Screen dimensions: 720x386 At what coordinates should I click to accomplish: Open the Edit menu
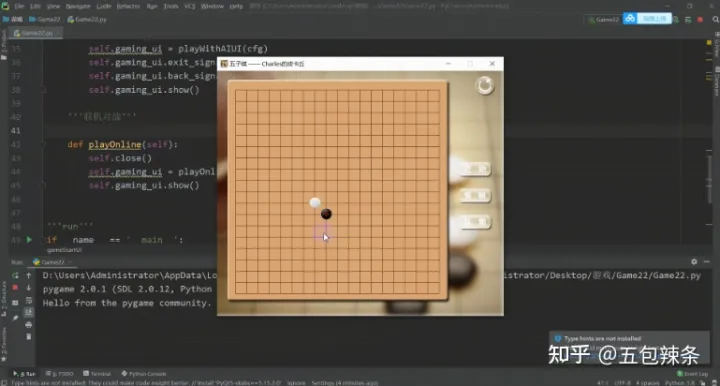tap(35, 6)
